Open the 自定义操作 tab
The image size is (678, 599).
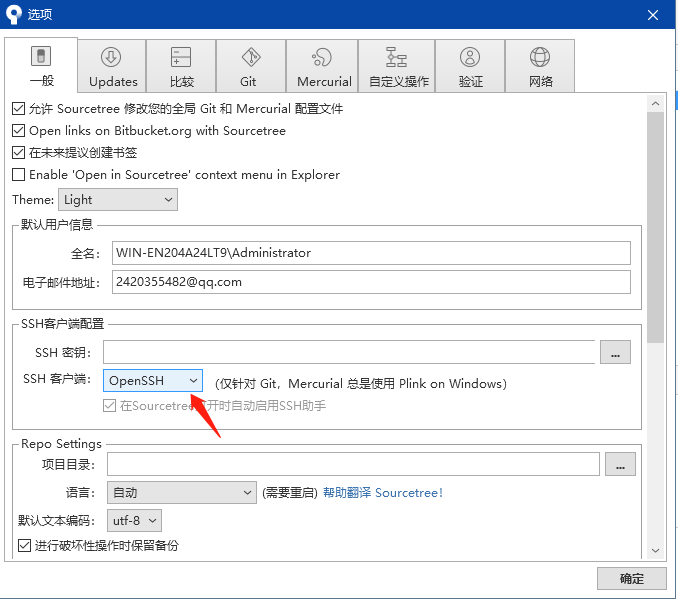[x=397, y=66]
